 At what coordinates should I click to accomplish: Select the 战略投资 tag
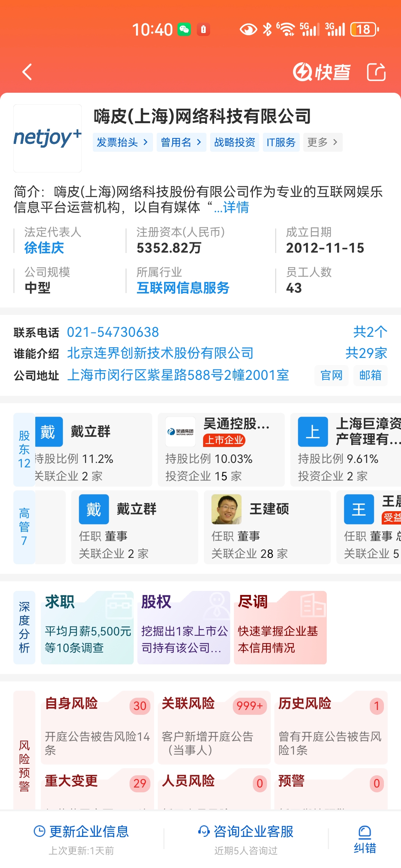click(x=235, y=142)
